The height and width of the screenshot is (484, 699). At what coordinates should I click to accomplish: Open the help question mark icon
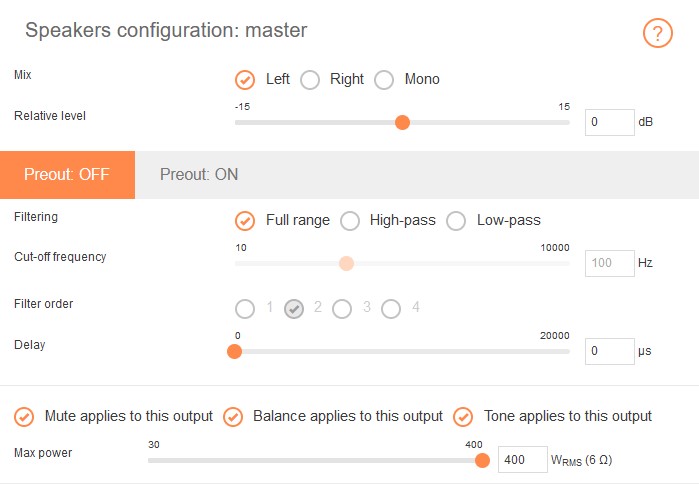657,33
